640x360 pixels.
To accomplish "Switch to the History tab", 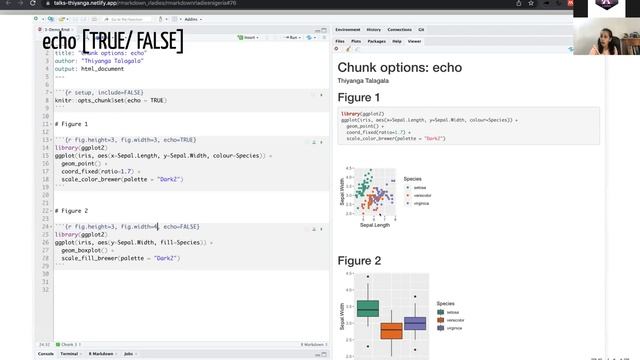I will (373, 30).
